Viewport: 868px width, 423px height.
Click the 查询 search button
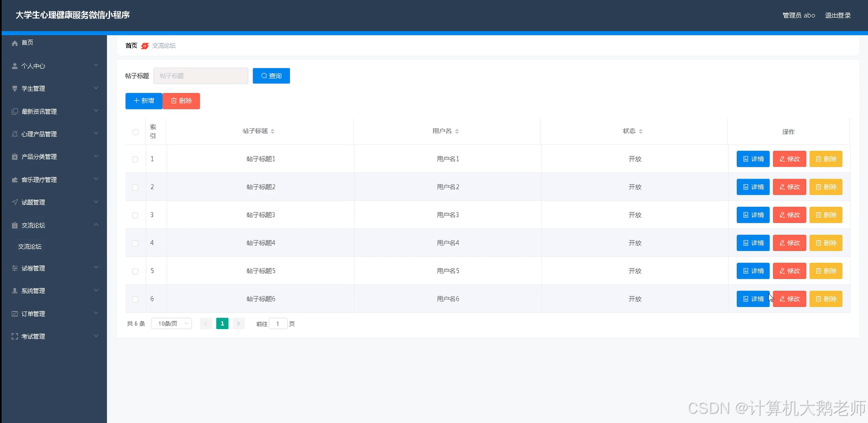271,76
